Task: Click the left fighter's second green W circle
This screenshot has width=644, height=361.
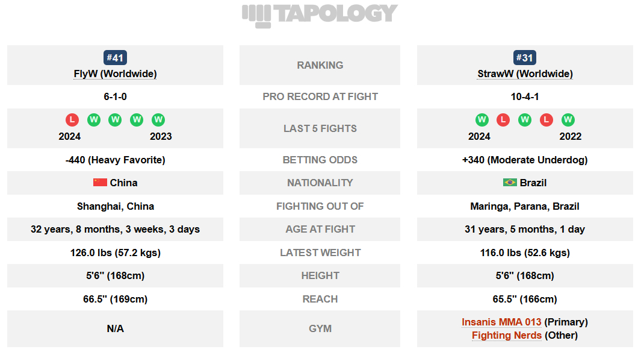Action: click(115, 120)
